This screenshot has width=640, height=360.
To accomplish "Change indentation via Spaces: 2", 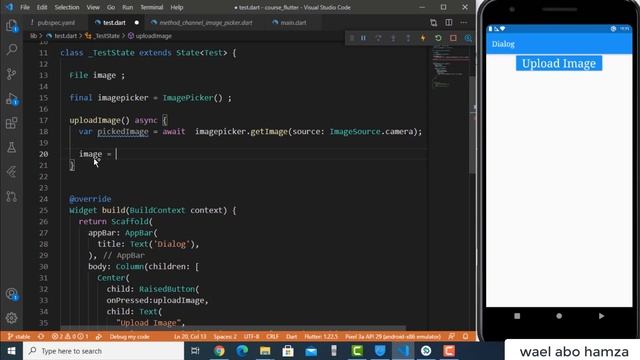I will tap(225, 337).
